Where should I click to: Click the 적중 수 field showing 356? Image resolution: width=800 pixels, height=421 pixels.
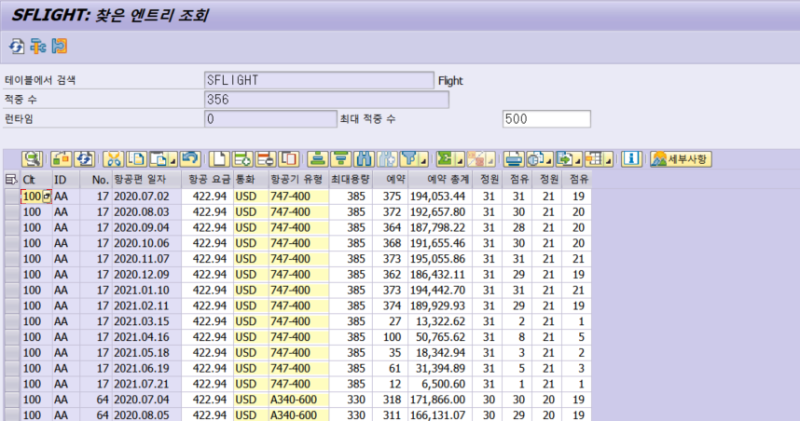coord(327,100)
